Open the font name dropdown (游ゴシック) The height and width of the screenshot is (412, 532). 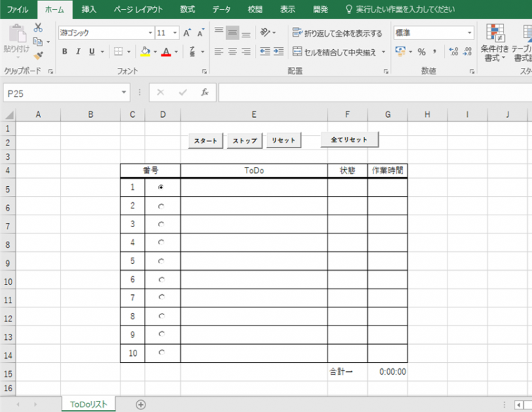point(150,33)
